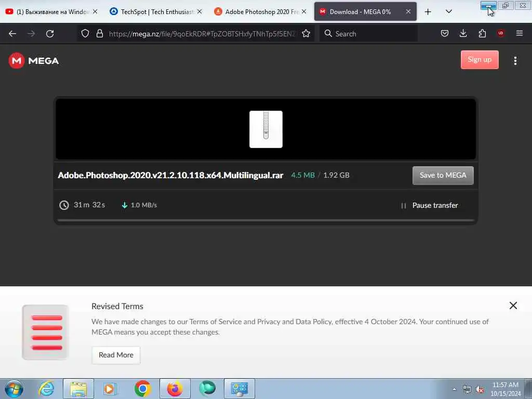
Task: Click the MEGA logo
Action: (x=34, y=61)
